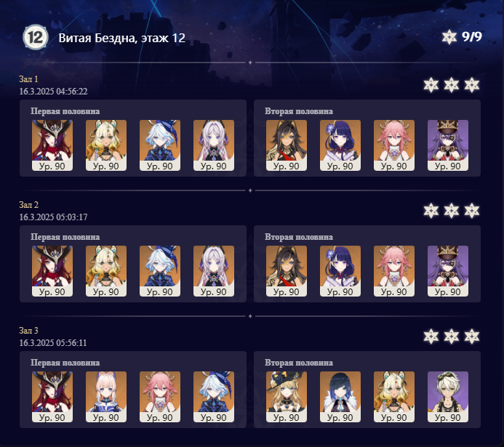Click the white-haired goggles character in Зал 3
This screenshot has width=504, height=447.
point(448,397)
